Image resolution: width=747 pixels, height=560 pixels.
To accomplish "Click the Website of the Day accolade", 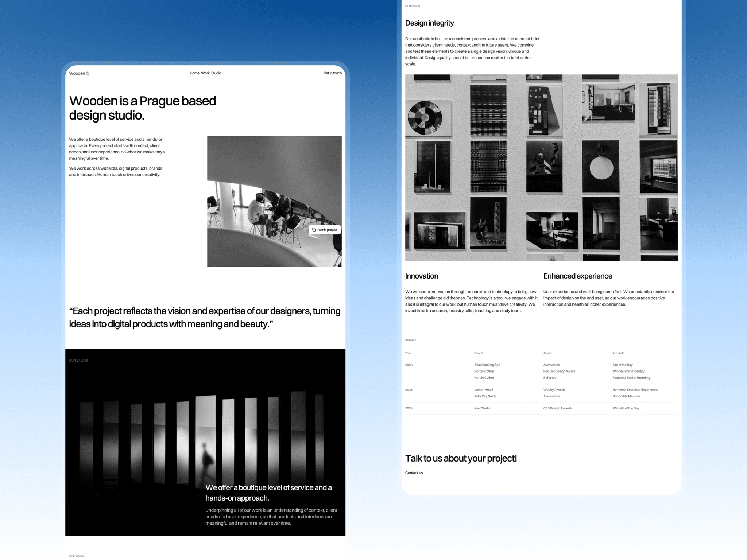I will (x=626, y=408).
